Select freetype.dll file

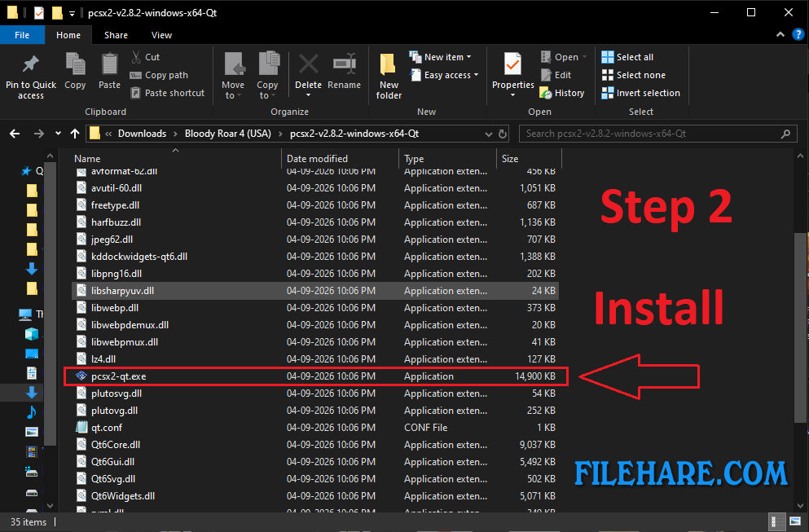click(x=315, y=204)
